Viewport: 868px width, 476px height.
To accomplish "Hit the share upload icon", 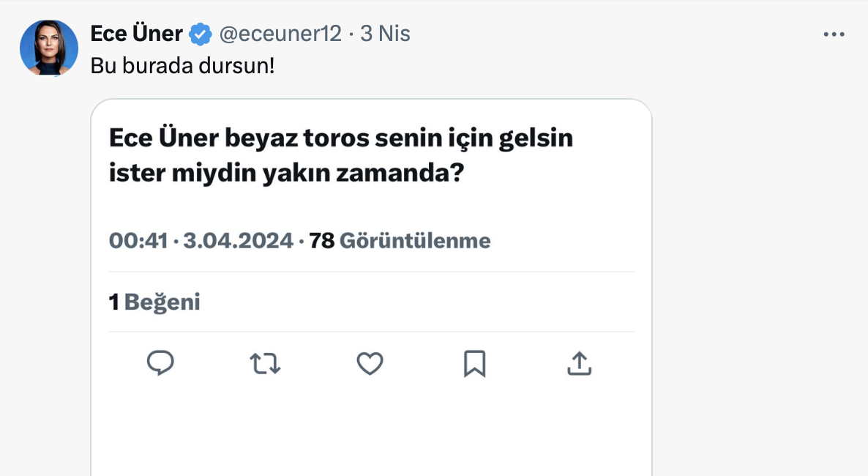I will click(x=579, y=363).
